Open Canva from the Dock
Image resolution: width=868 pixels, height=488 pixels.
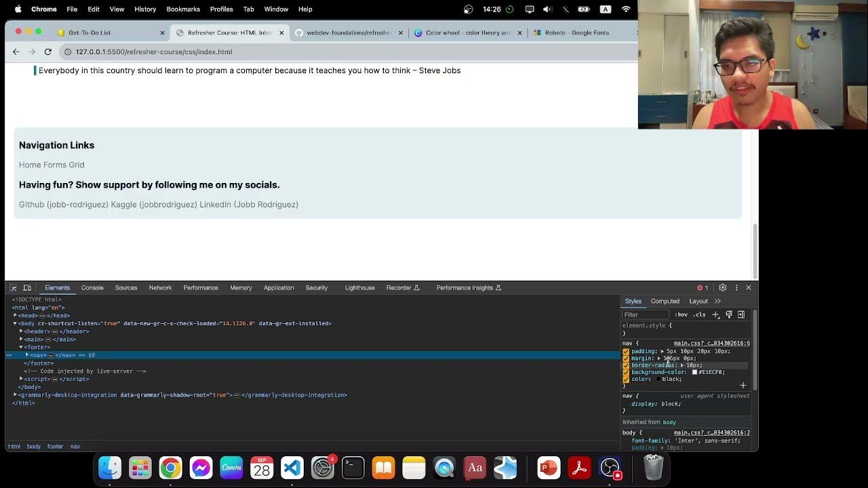231,468
